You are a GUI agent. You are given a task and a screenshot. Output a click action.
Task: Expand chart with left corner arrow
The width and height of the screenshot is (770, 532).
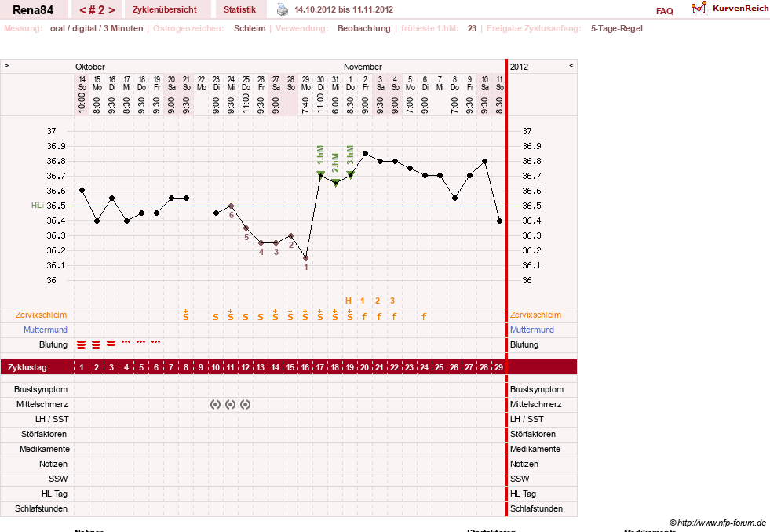pyautogui.click(x=6, y=65)
